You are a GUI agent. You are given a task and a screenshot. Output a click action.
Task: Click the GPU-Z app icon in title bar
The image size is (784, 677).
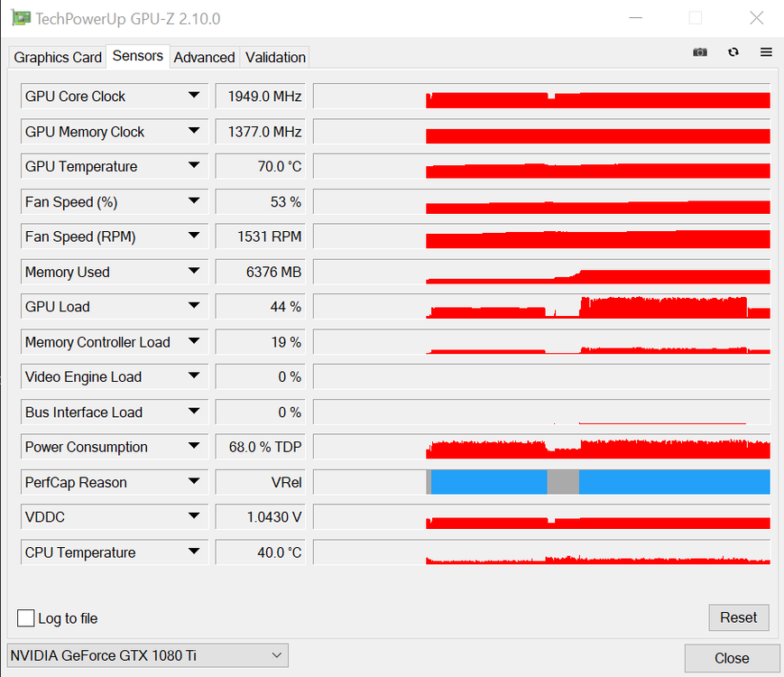point(21,18)
